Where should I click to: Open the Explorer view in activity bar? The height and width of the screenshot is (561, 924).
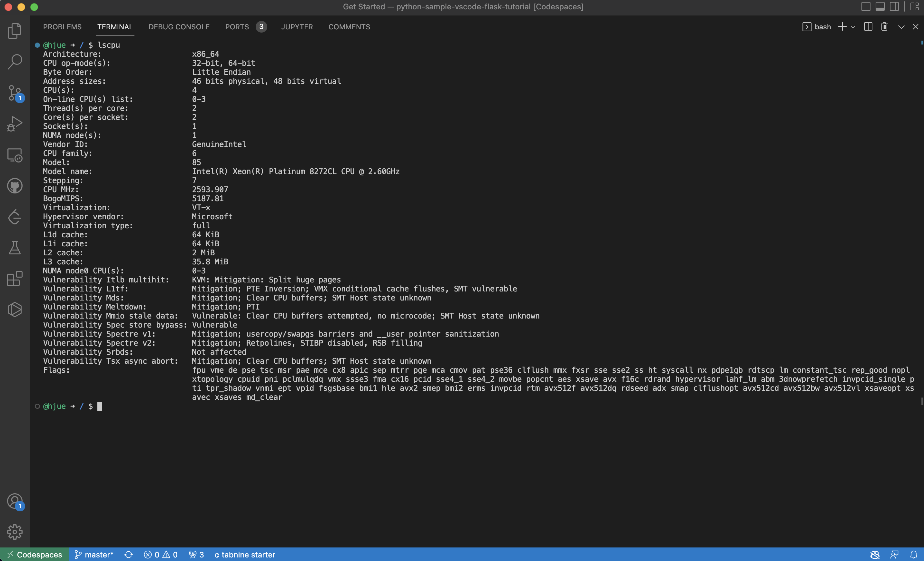click(15, 31)
